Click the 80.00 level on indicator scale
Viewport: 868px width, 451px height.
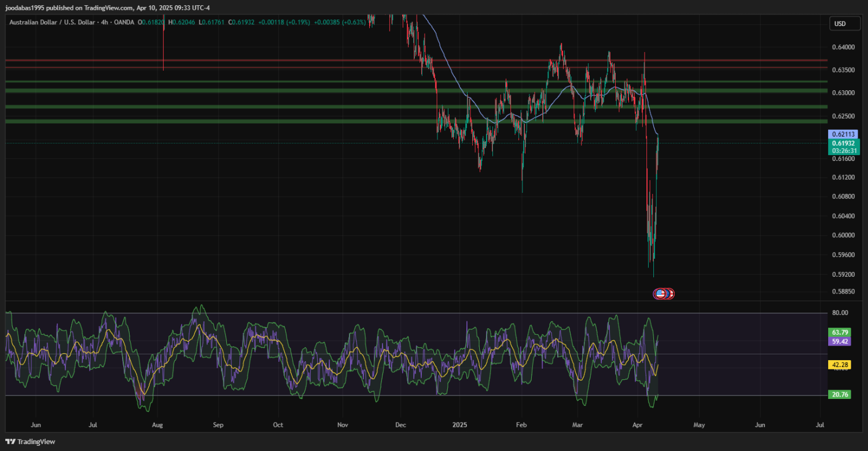click(x=840, y=313)
